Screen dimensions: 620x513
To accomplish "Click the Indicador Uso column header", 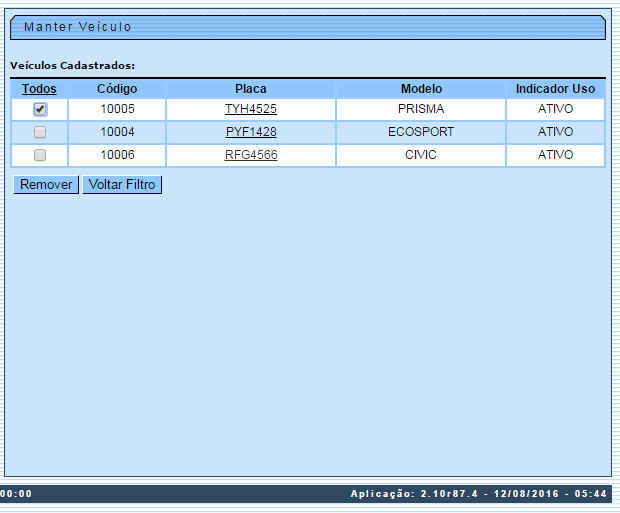I will coord(555,89).
